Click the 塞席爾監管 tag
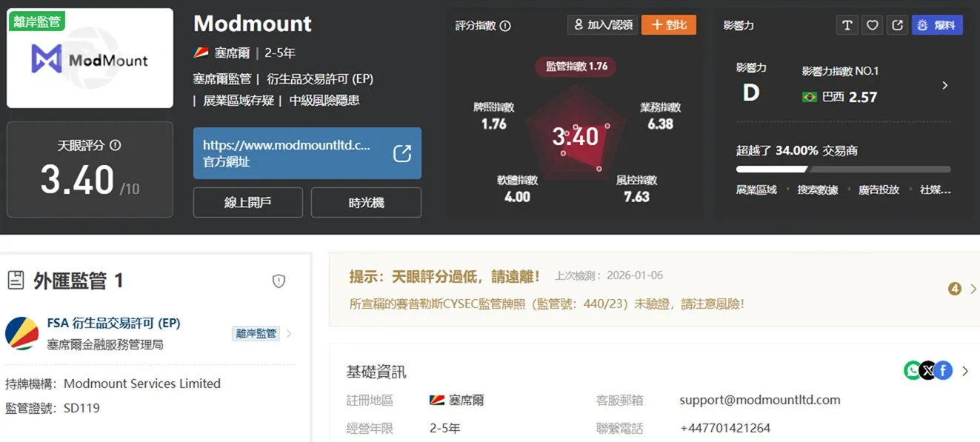The image size is (980, 442). click(222, 78)
